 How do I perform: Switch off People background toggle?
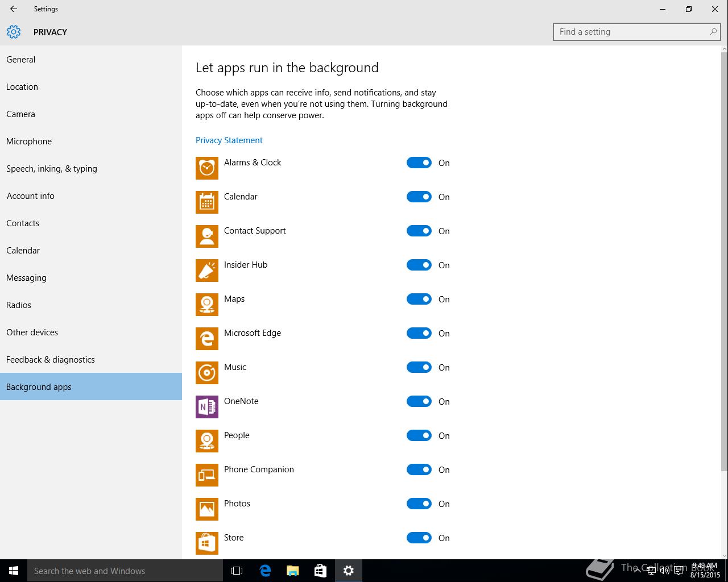(419, 435)
